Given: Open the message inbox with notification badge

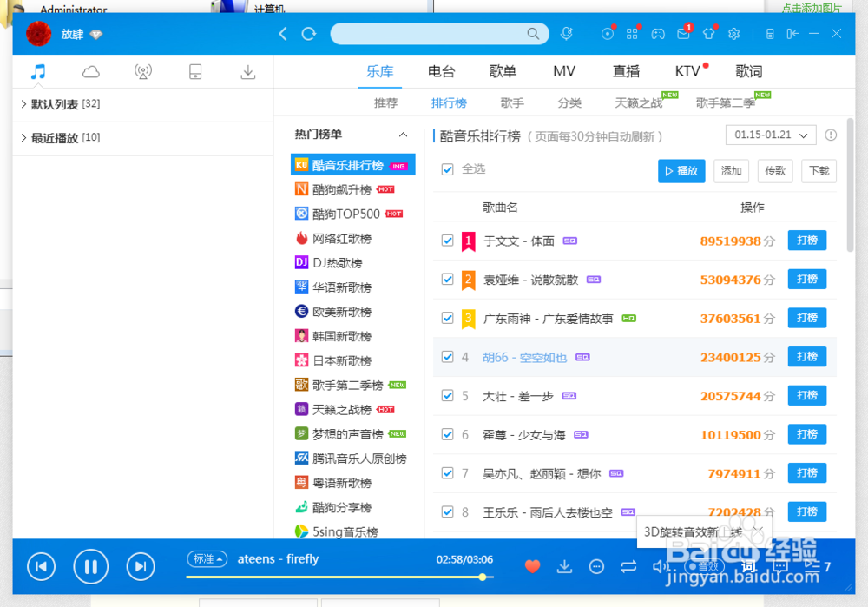Looking at the screenshot, I should click(x=684, y=33).
